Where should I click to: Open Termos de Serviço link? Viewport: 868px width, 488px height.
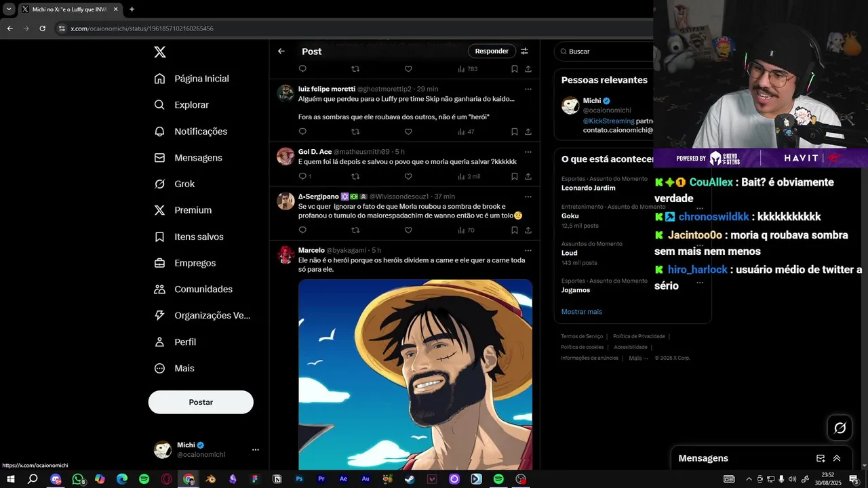pos(582,336)
